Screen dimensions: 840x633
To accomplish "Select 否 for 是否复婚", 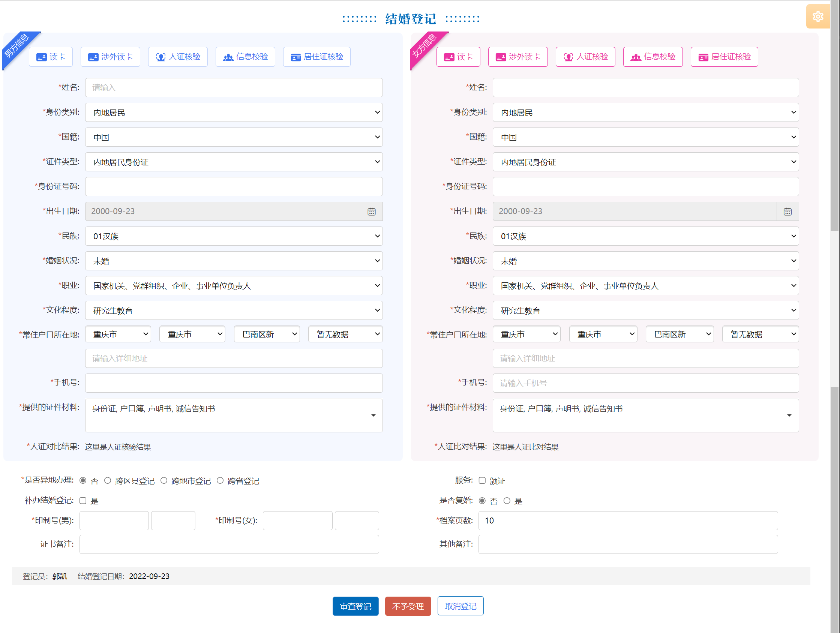I will [x=482, y=501].
